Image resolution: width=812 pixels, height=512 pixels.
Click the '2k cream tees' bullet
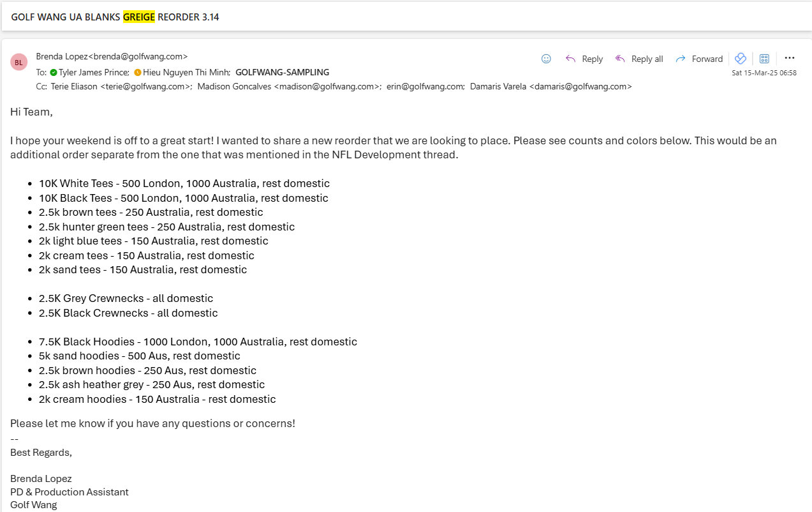pos(147,255)
